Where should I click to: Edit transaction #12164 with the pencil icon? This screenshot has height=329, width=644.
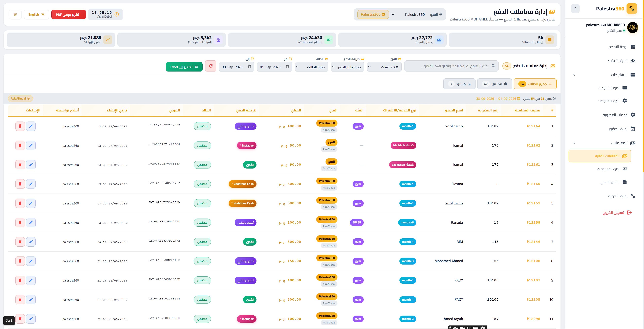click(x=31, y=126)
